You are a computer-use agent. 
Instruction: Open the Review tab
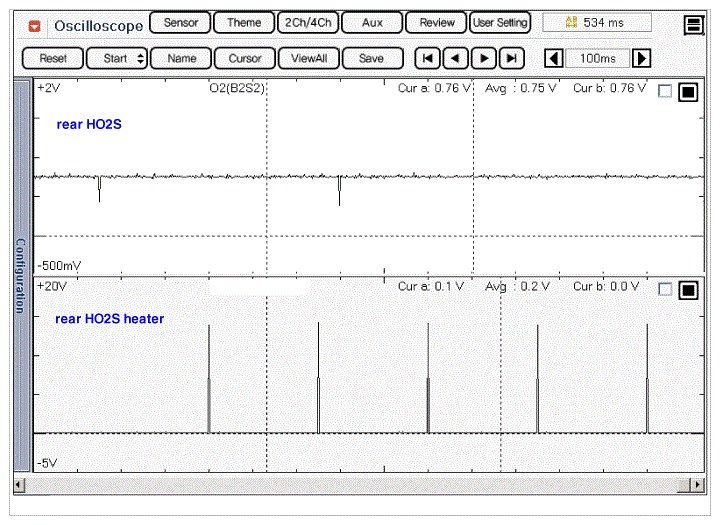(x=436, y=22)
